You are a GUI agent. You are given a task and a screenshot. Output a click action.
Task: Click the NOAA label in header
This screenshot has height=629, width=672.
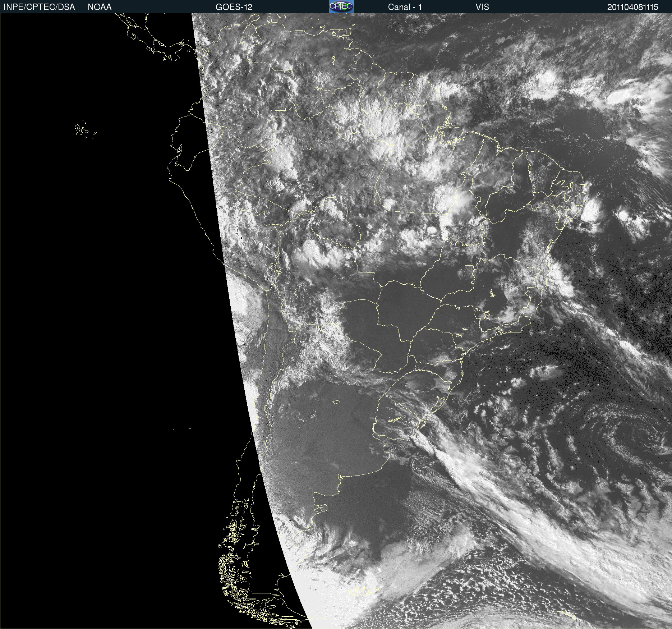click(100, 7)
